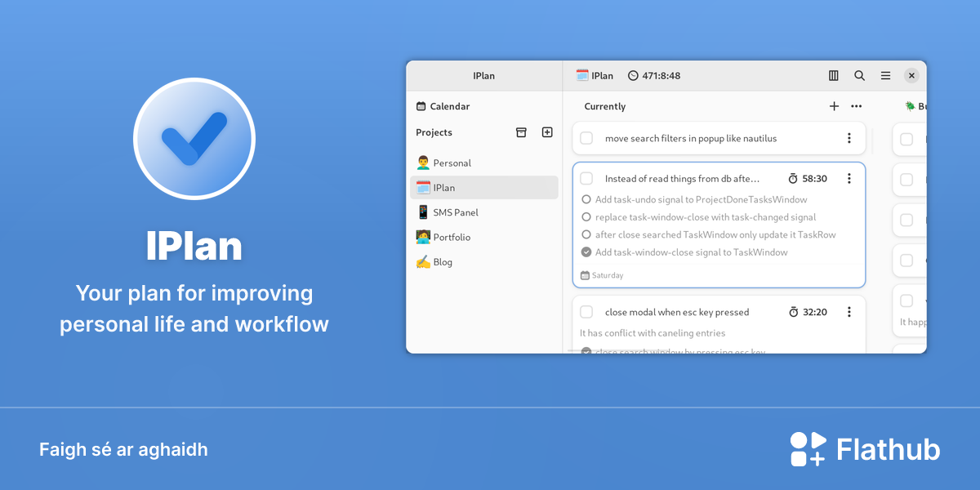Image resolution: width=980 pixels, height=490 pixels.
Task: Check off 'move search filters' task
Action: (586, 138)
